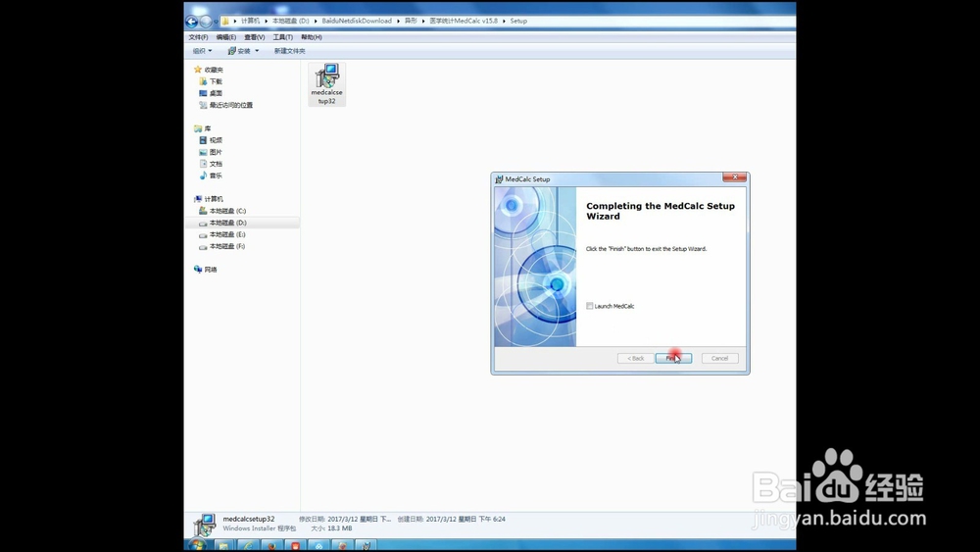The height and width of the screenshot is (552, 980).
Task: Click the MedCalc installer taskbar icon
Action: point(367,545)
